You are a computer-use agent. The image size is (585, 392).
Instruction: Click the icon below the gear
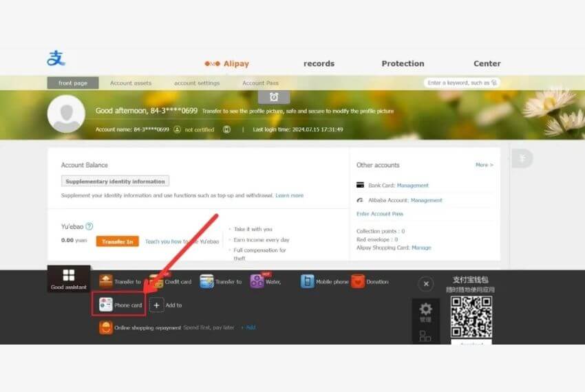tap(425, 336)
